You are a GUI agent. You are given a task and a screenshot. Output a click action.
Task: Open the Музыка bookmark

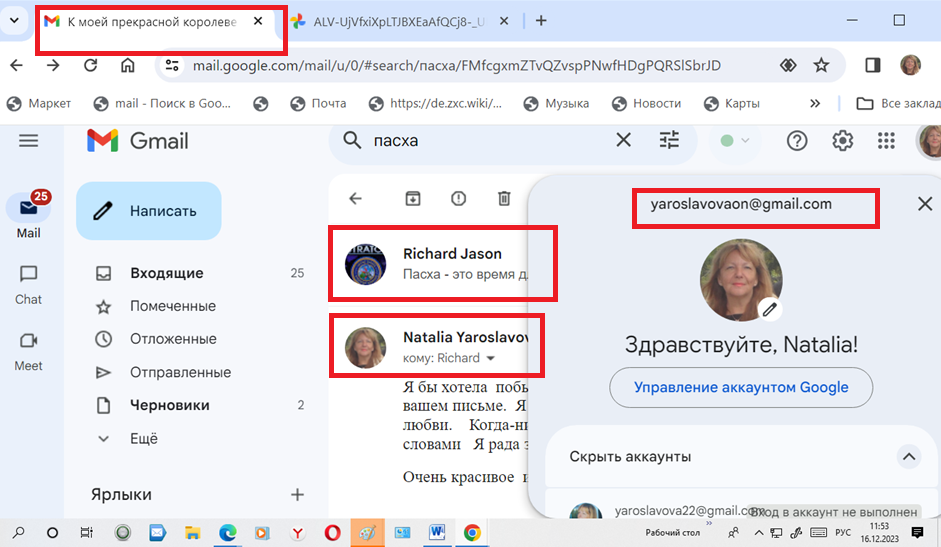[x=557, y=104]
